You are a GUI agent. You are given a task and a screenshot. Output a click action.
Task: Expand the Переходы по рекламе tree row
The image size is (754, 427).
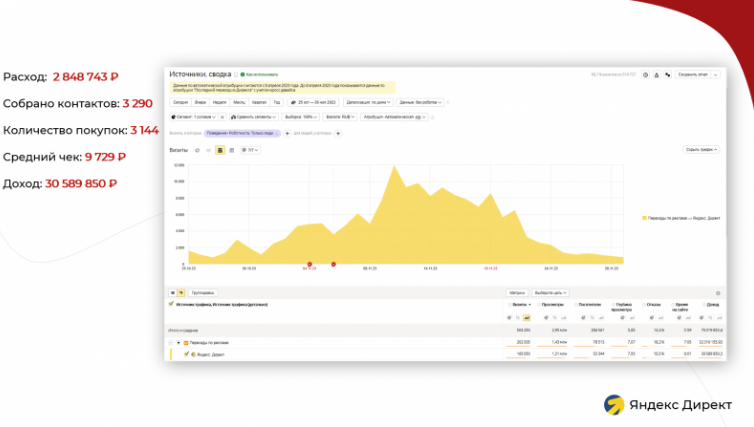coord(177,342)
